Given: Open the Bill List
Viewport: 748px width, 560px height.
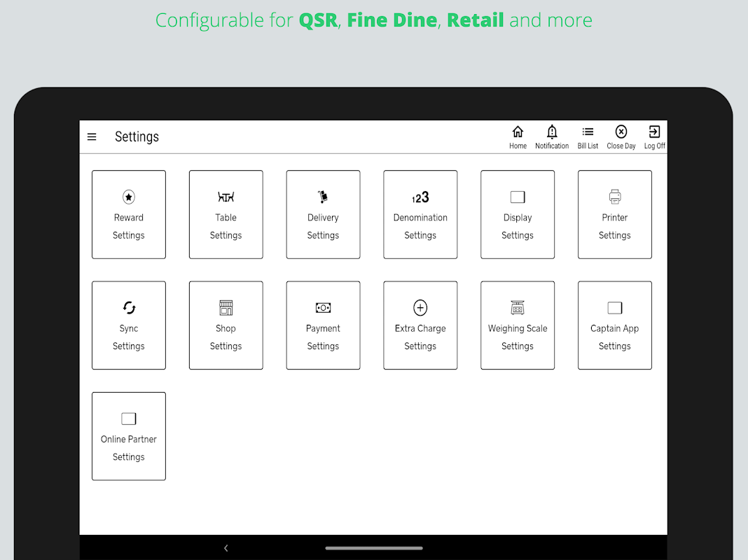Looking at the screenshot, I should click(588, 137).
